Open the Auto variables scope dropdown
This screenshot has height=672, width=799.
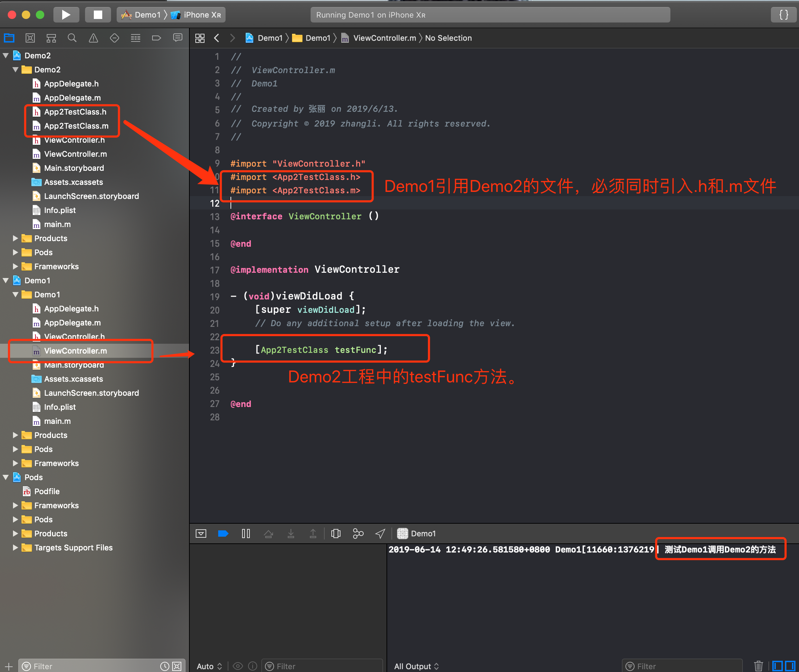(x=209, y=666)
